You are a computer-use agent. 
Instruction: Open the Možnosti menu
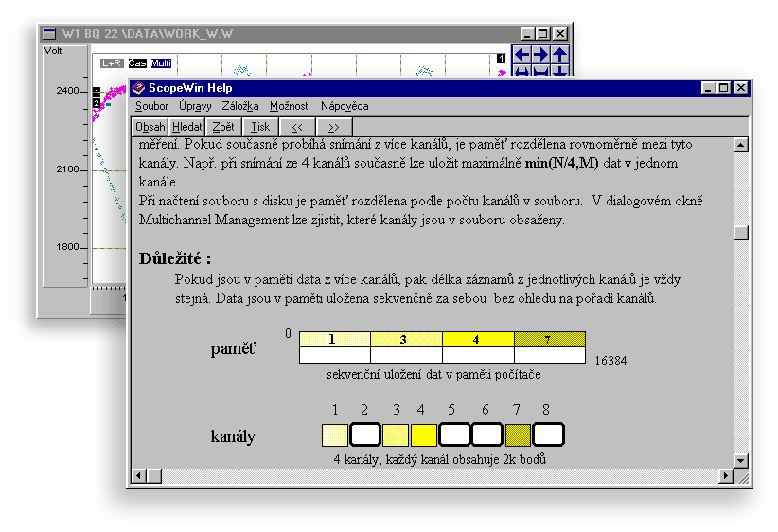290,106
